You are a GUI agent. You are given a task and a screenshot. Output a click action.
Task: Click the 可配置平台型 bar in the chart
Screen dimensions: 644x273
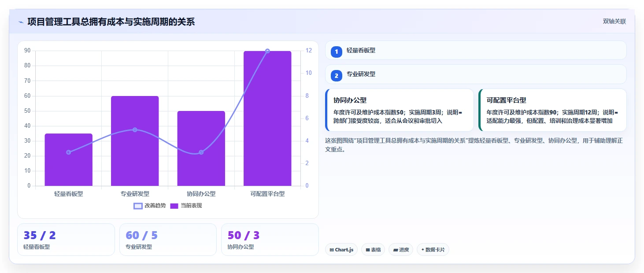[267, 118]
